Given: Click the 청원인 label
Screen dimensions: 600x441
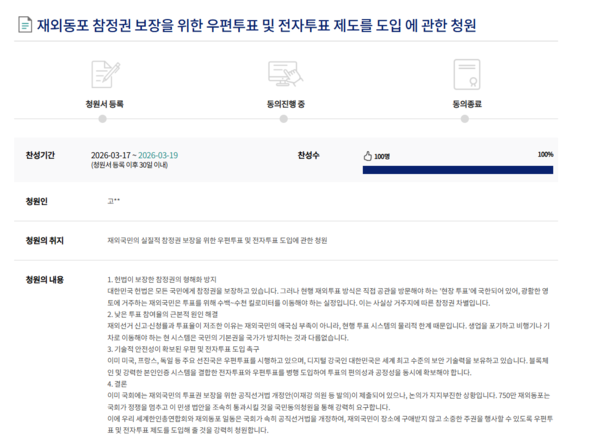Looking at the screenshot, I should [x=36, y=201].
